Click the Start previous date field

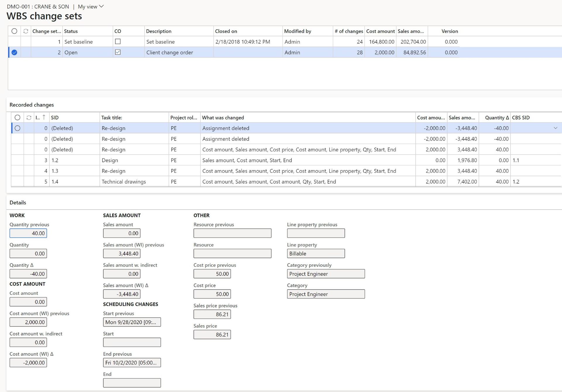[x=132, y=322]
